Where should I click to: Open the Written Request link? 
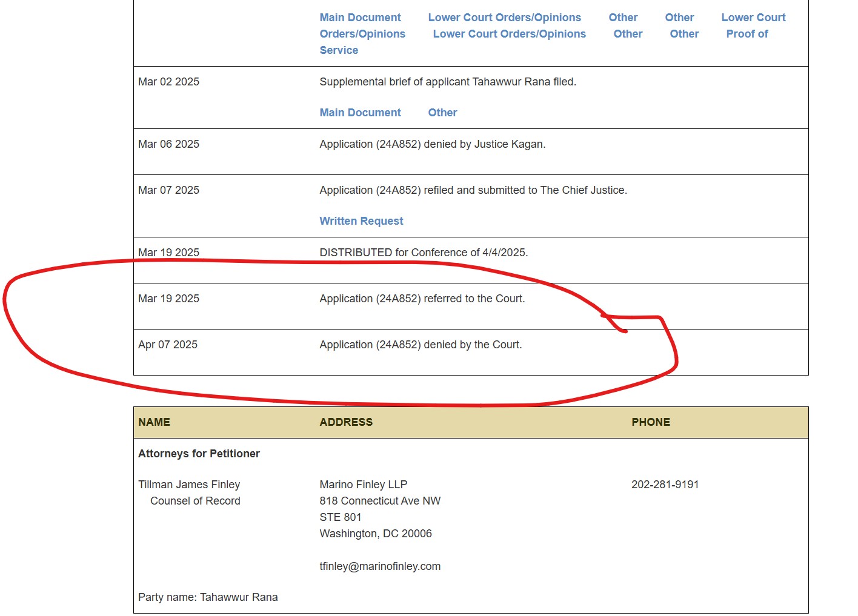tap(361, 221)
